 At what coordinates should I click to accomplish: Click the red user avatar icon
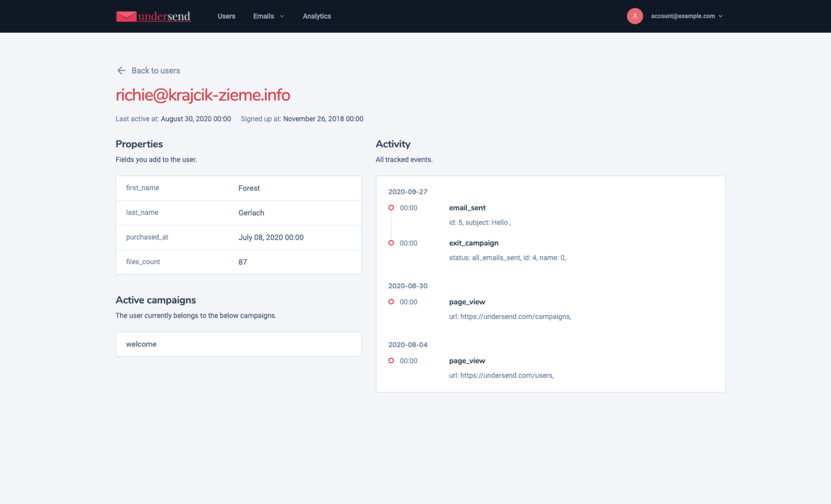coord(635,16)
